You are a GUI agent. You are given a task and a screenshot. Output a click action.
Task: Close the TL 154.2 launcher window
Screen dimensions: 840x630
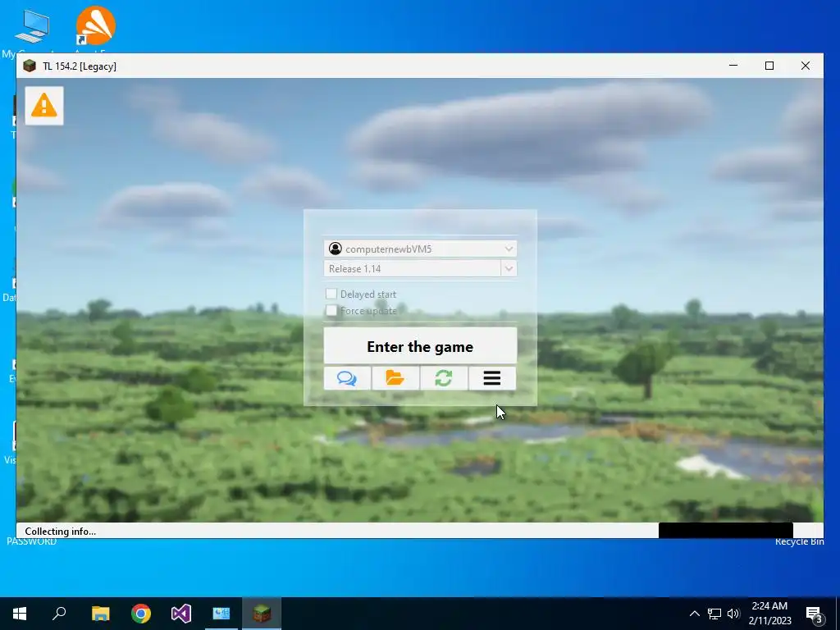[x=806, y=66]
